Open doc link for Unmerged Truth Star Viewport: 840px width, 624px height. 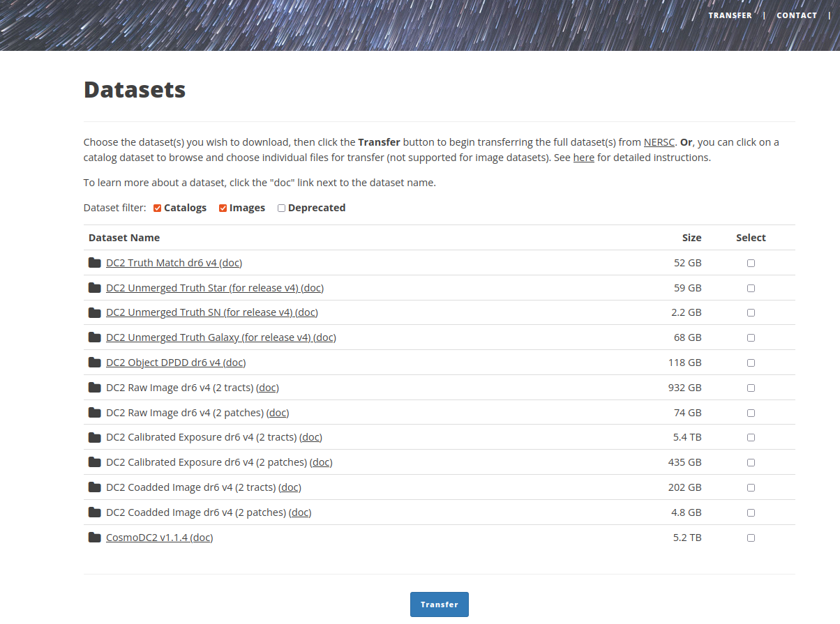[x=313, y=288]
